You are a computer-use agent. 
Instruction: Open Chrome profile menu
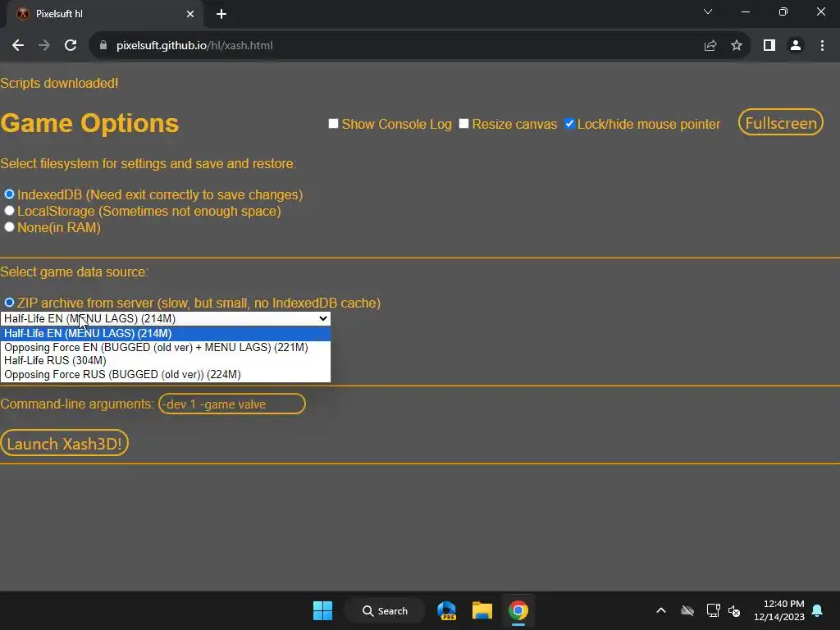coord(796,46)
